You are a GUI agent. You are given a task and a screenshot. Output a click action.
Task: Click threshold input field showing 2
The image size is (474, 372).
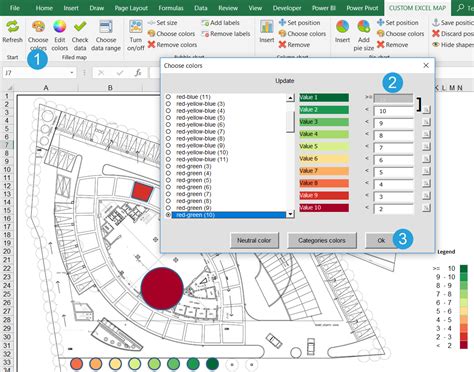(x=393, y=209)
